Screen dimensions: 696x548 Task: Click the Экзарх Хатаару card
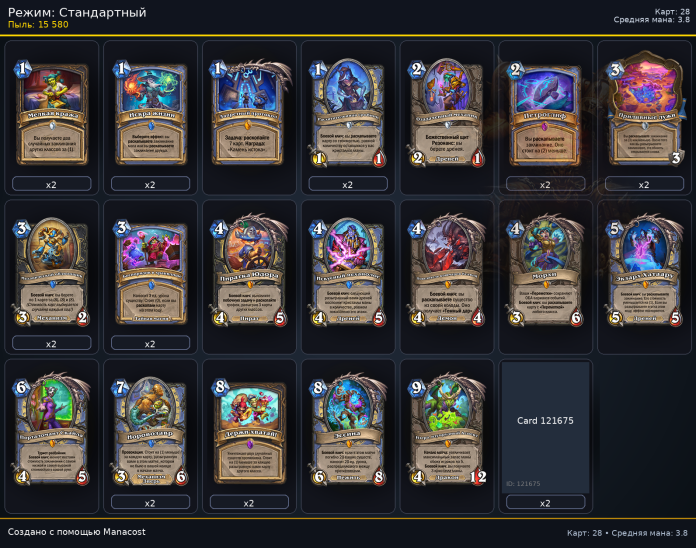click(x=645, y=272)
